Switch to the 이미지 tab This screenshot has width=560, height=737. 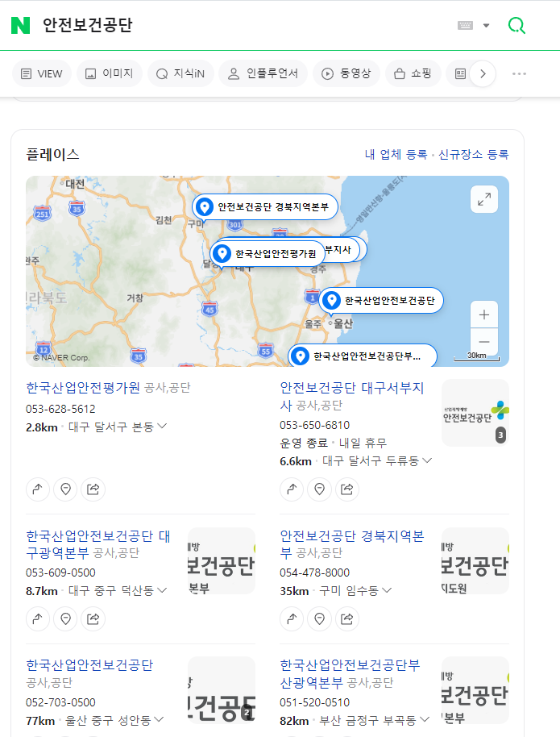pos(110,74)
